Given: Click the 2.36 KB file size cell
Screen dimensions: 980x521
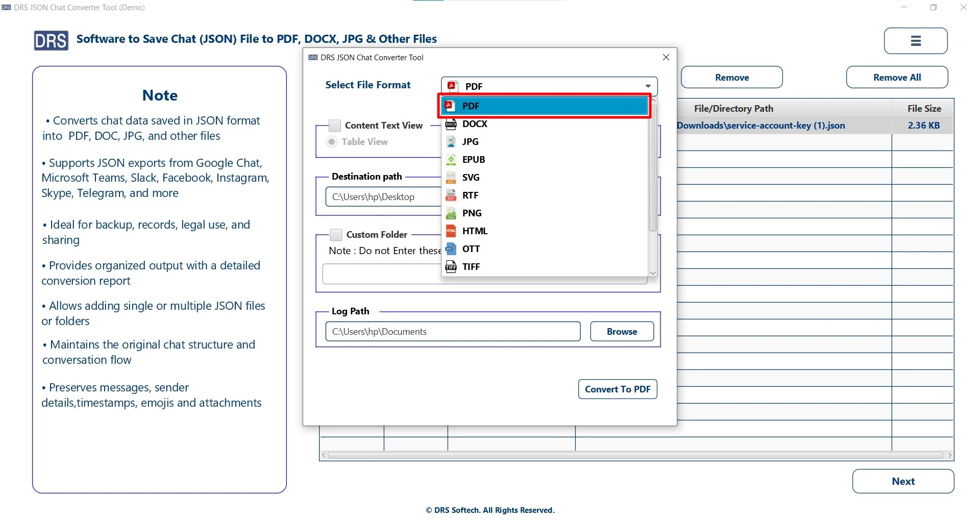Looking at the screenshot, I should (x=923, y=126).
